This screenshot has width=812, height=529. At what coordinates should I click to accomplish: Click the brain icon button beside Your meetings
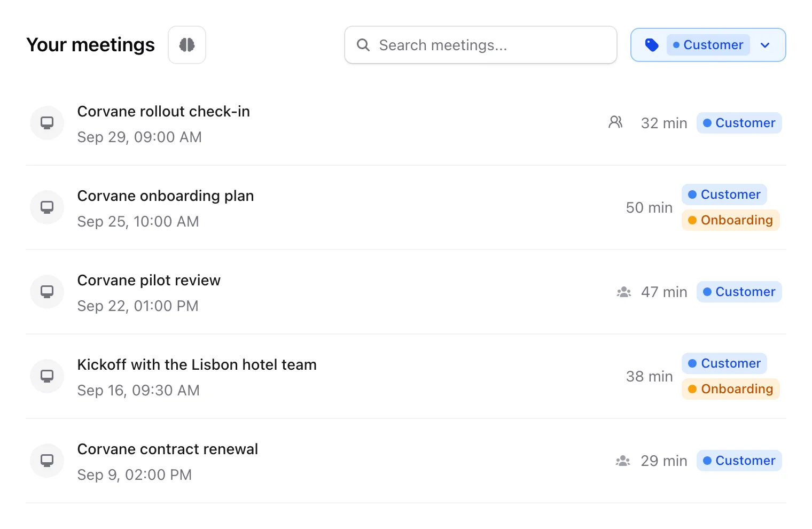(187, 45)
